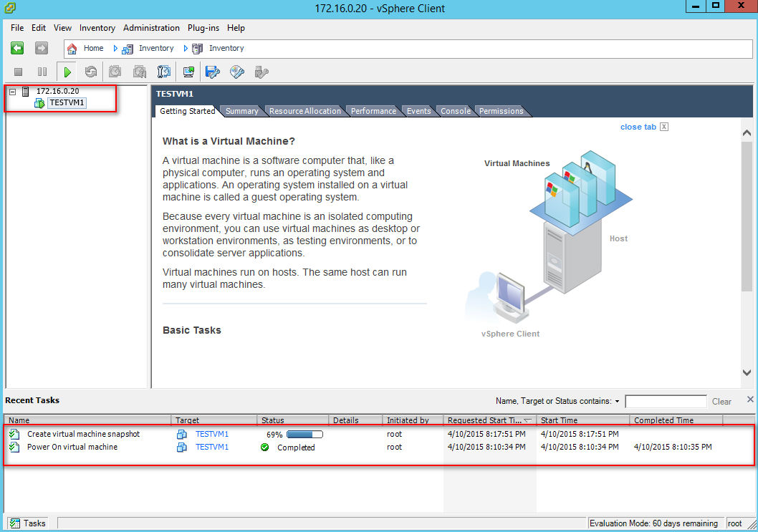Click TESTVM1 link in snapshot task row

coord(212,434)
